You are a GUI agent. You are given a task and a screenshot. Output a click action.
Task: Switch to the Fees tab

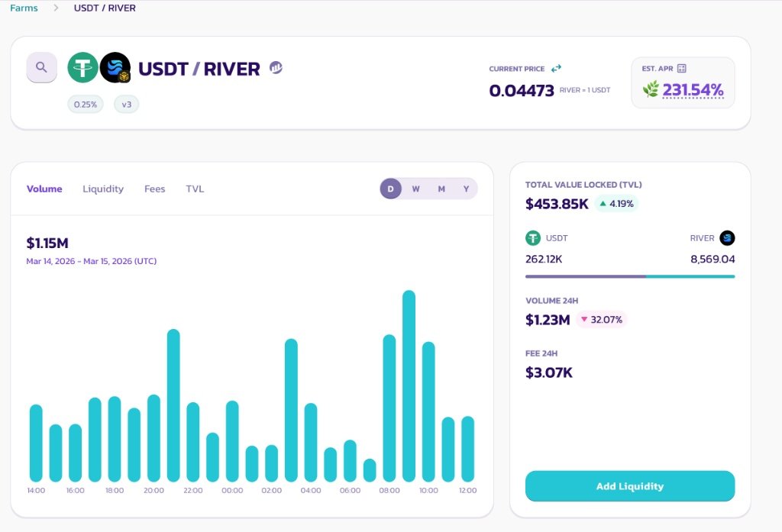(x=154, y=189)
